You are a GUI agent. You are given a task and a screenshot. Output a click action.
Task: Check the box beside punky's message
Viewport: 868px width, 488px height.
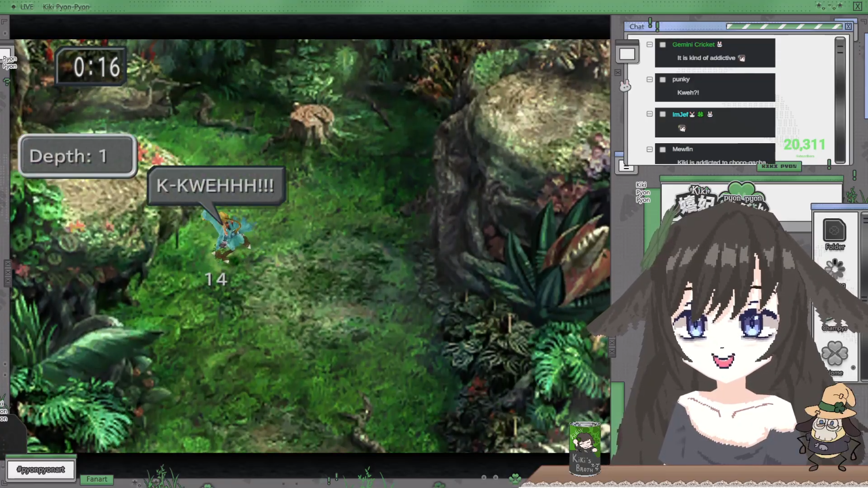pyautogui.click(x=662, y=80)
